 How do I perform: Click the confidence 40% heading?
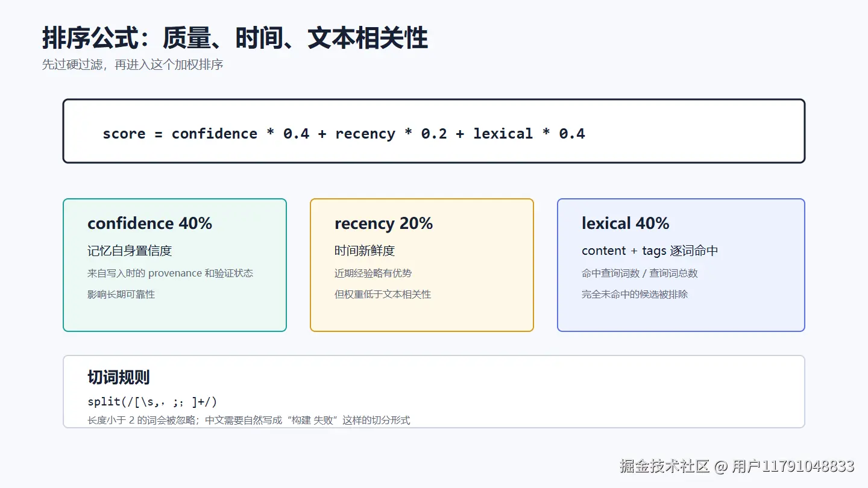[149, 224]
